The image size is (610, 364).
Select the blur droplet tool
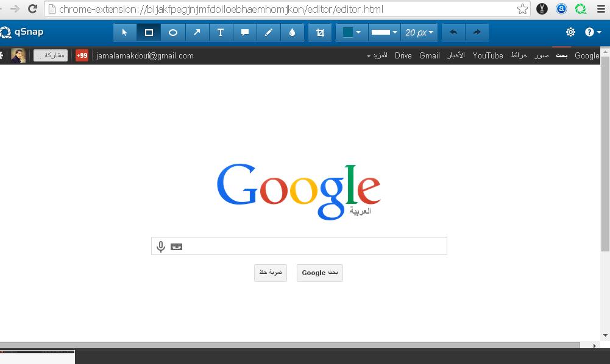(292, 32)
